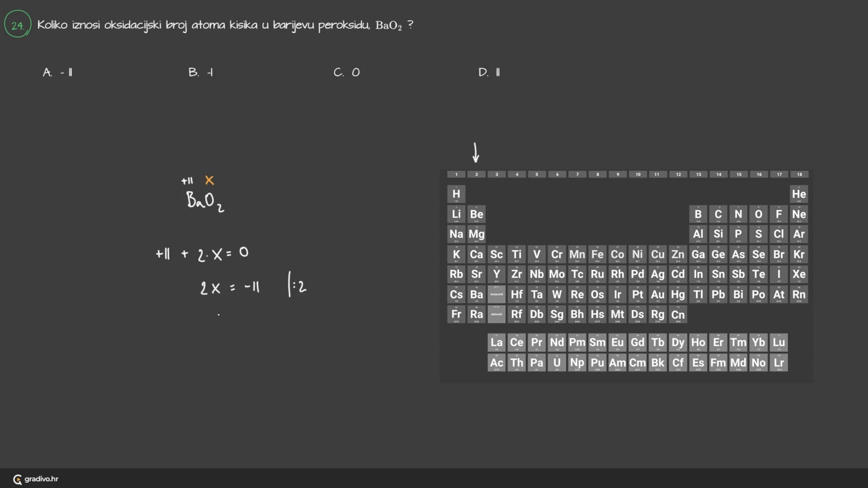Choose answer C, zero
This screenshot has height=488, width=868.
[347, 72]
